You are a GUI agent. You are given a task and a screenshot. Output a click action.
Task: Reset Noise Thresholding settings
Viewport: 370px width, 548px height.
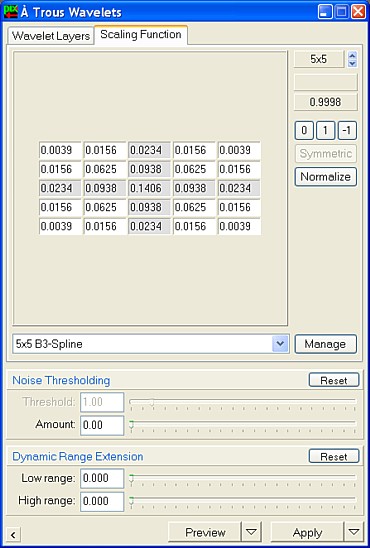[334, 380]
